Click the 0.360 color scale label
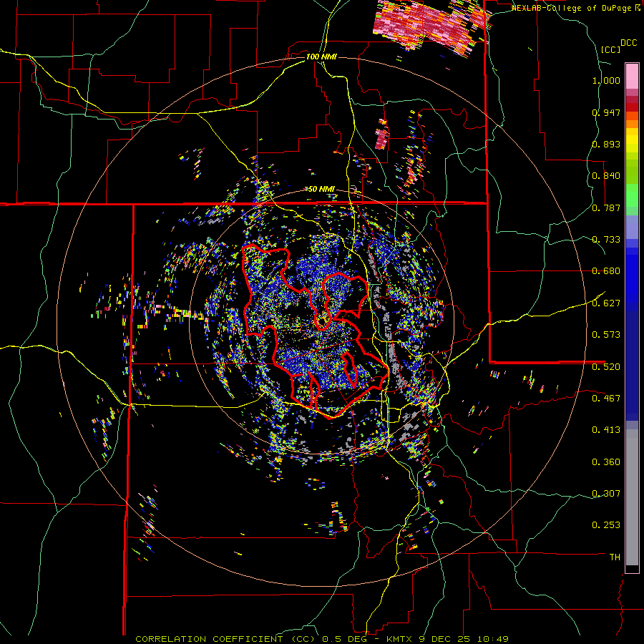 tap(606, 462)
